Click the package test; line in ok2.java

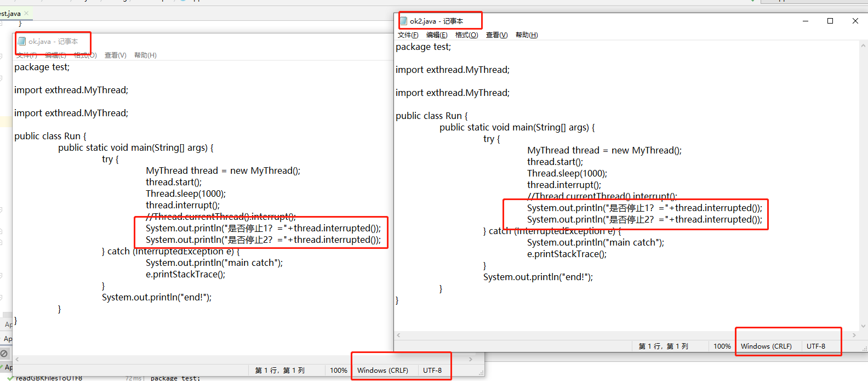click(x=423, y=47)
